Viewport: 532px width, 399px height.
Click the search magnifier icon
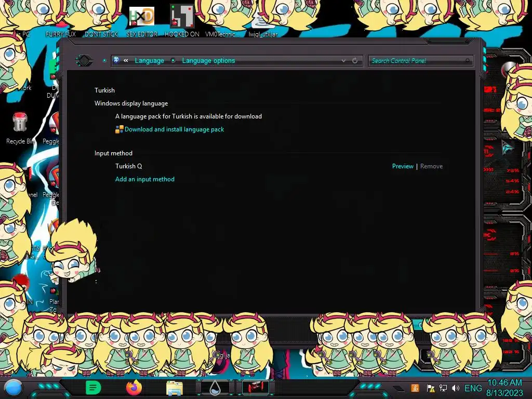[468, 61]
